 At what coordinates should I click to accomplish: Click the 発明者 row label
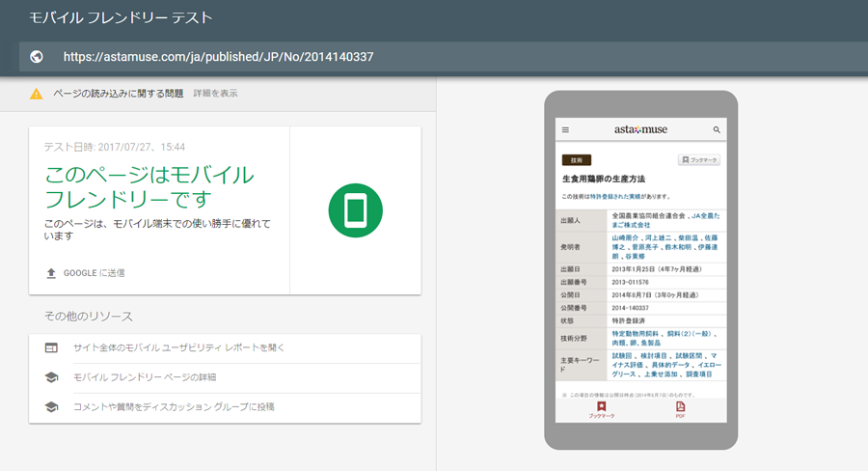[570, 247]
